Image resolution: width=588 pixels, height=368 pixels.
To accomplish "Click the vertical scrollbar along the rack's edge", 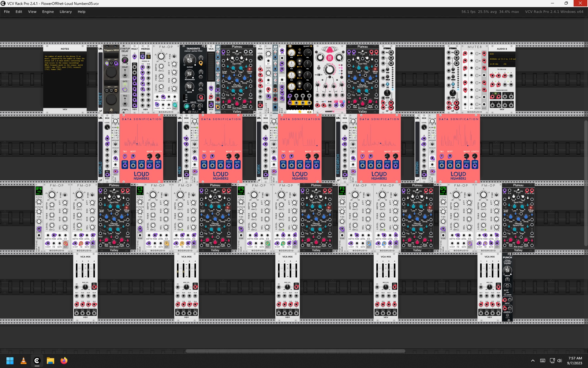I will point(586,183).
